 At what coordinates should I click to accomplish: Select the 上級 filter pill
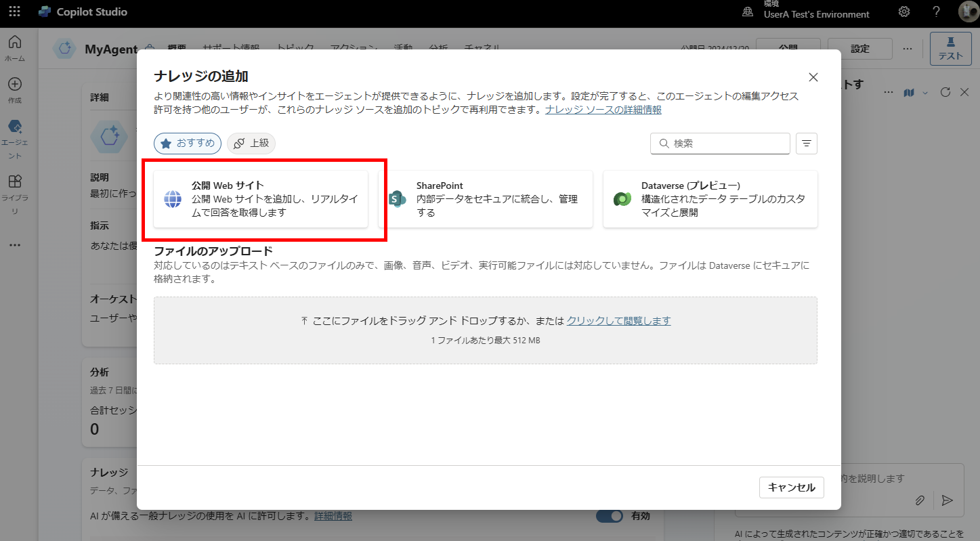pyautogui.click(x=251, y=144)
